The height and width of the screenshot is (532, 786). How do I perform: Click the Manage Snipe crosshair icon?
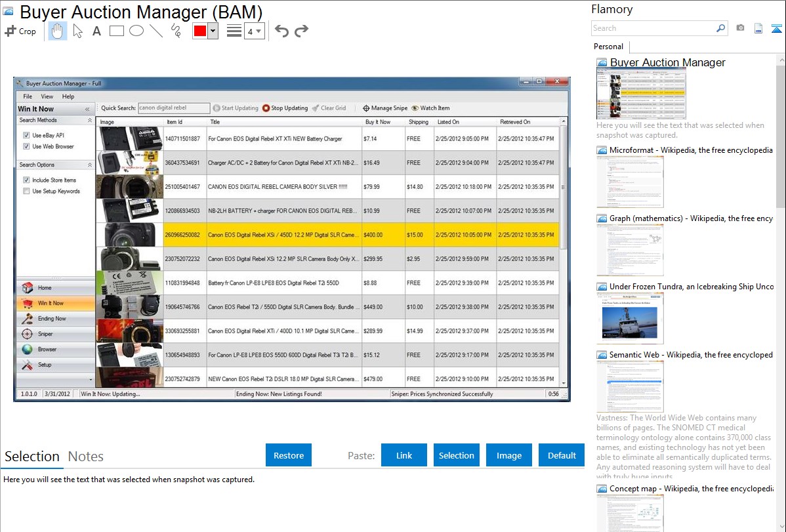tap(366, 108)
